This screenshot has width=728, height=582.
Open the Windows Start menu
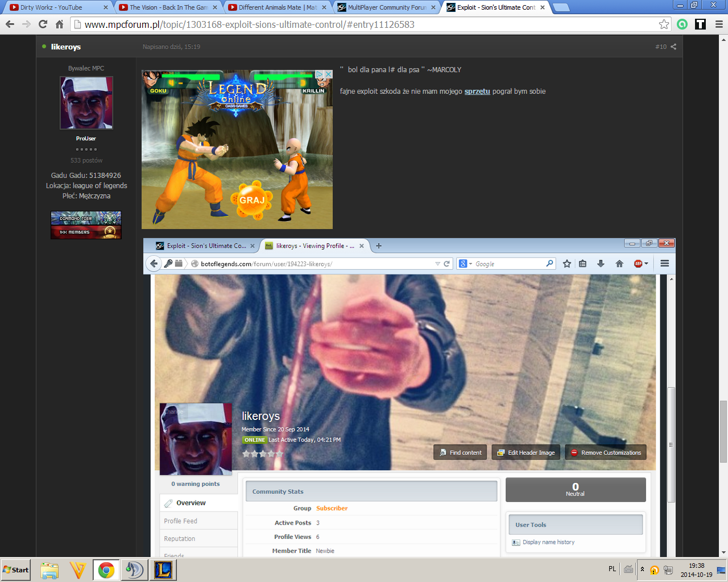click(16, 569)
